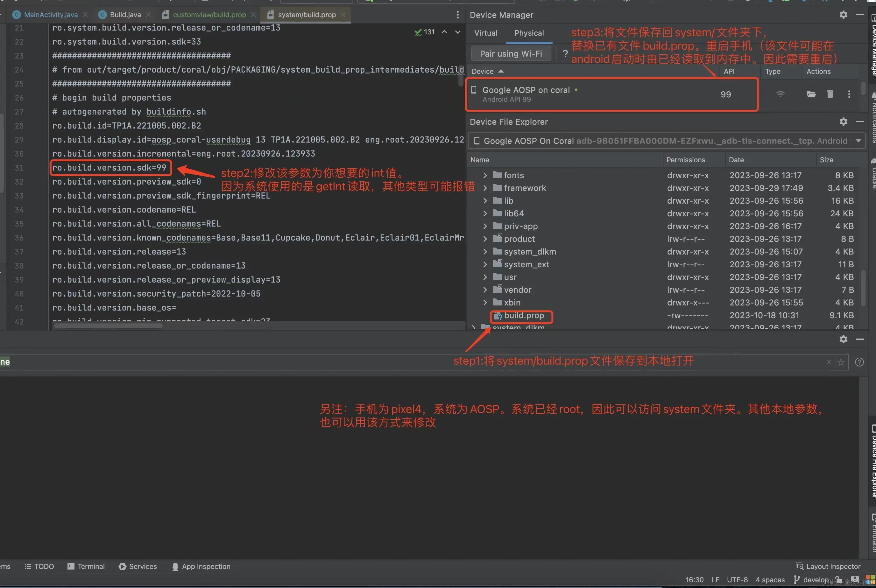This screenshot has height=588, width=876.
Task: Click the favorites star in filter bar
Action: [x=841, y=362]
